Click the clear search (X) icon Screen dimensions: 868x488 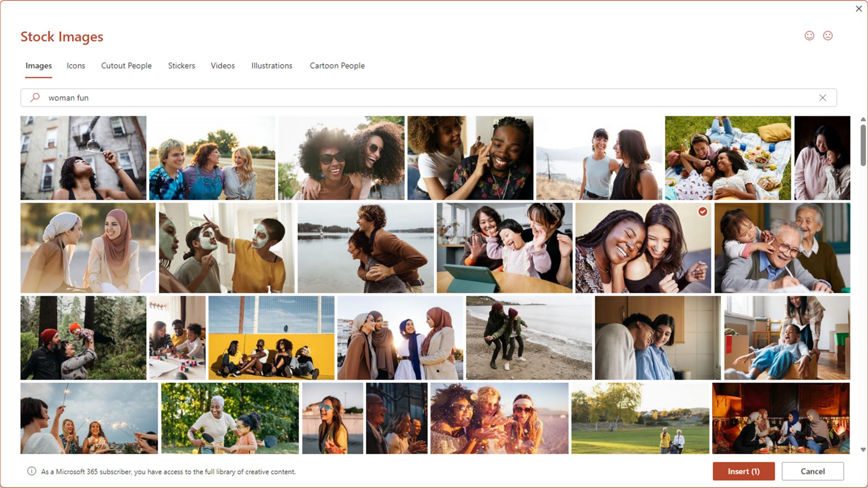[823, 97]
